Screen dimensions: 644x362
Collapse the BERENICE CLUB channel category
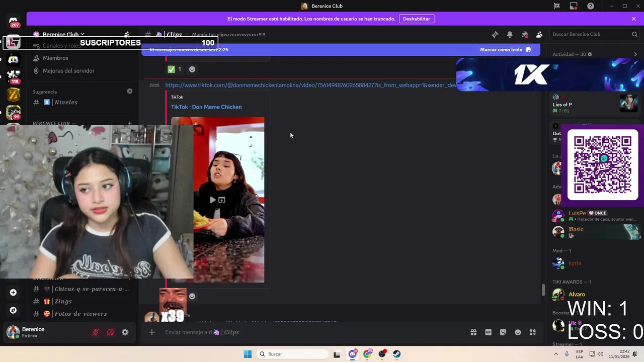[54, 123]
